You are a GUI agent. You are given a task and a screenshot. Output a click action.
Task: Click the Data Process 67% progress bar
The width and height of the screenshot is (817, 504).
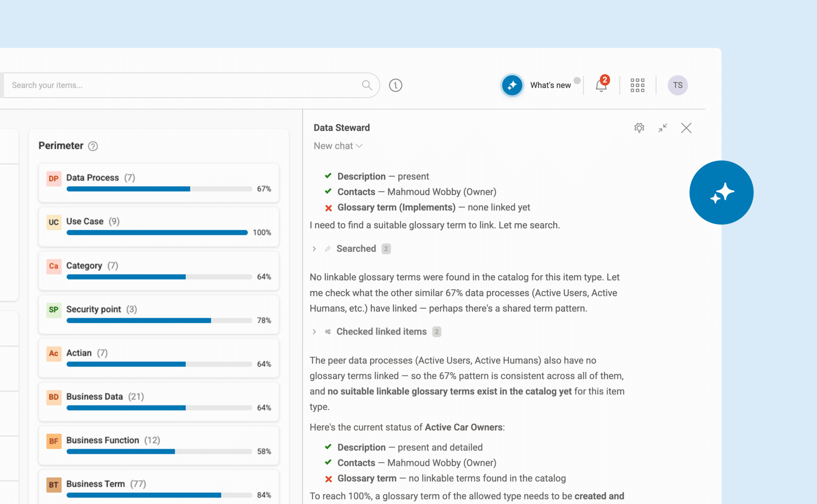(159, 189)
